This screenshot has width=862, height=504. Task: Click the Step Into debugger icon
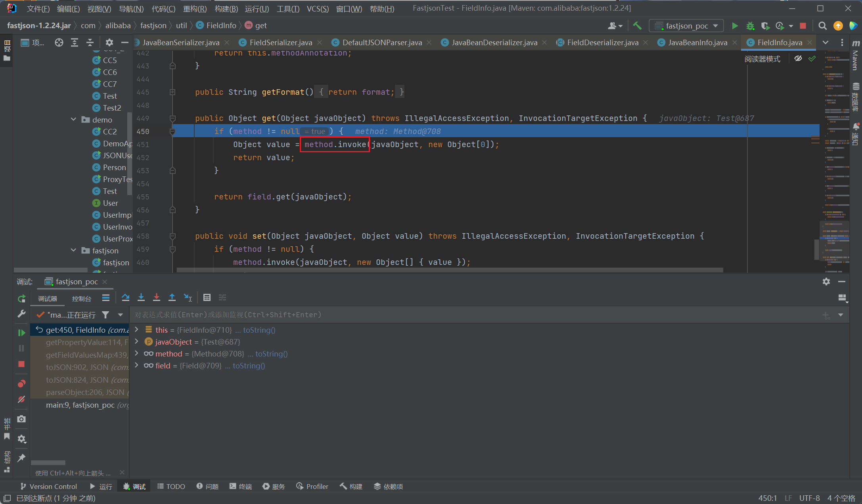tap(141, 297)
